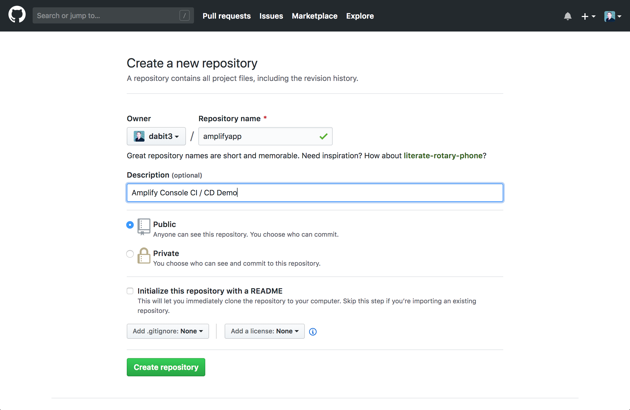The height and width of the screenshot is (410, 630).
Task: Open the dabit3 Owner dropdown
Action: 156,136
